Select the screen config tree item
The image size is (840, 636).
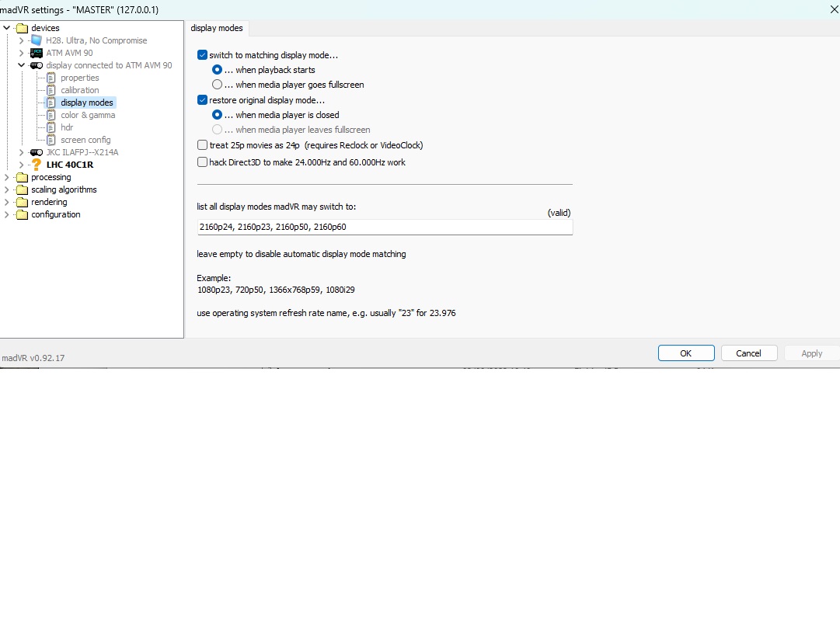point(85,140)
